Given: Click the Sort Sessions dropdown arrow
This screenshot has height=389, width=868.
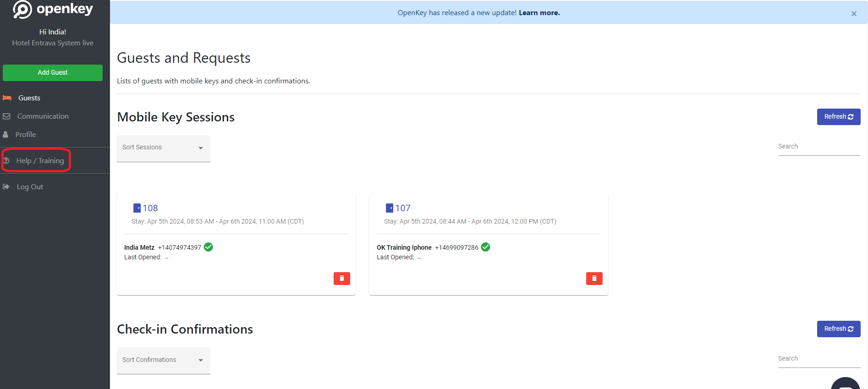Looking at the screenshot, I should [x=201, y=148].
